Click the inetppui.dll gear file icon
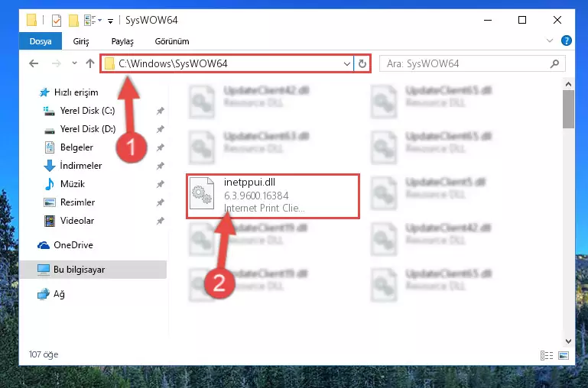This screenshot has width=588, height=388. (202, 194)
